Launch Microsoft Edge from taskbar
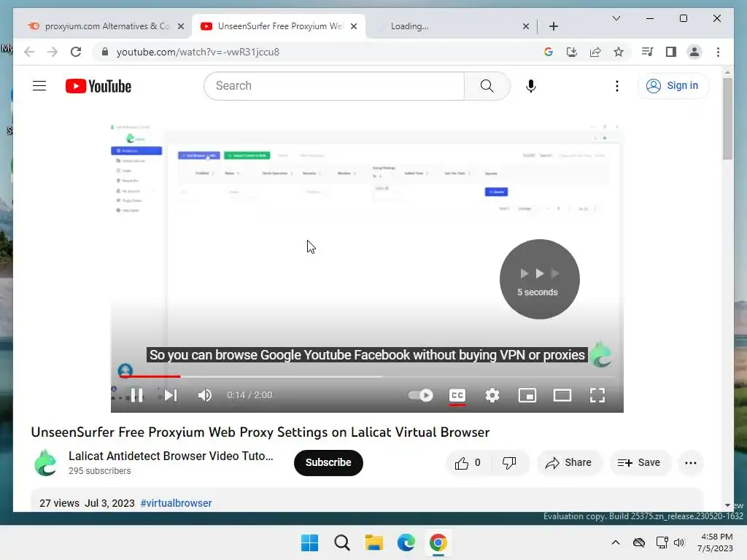The image size is (747, 560). [406, 542]
